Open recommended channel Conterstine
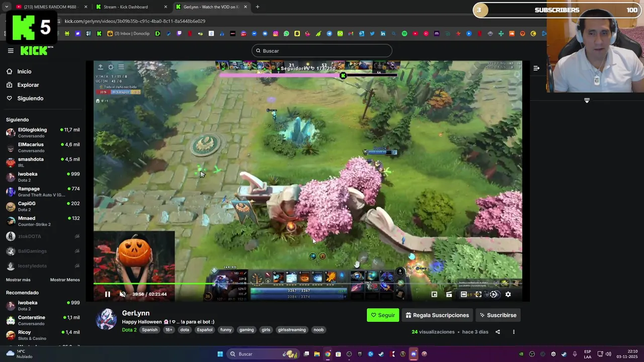Image resolution: width=644 pixels, height=362 pixels. pyautogui.click(x=43, y=320)
